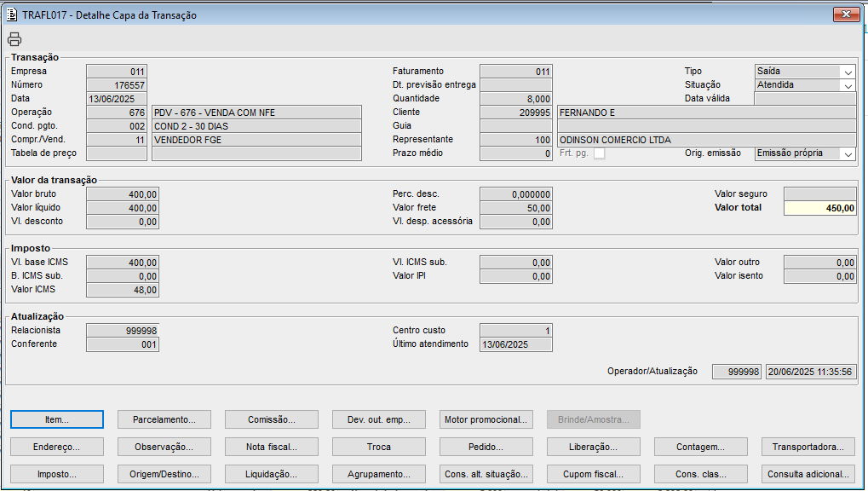Click the Brinde/Amostra... button
The image size is (868, 491).
click(594, 419)
